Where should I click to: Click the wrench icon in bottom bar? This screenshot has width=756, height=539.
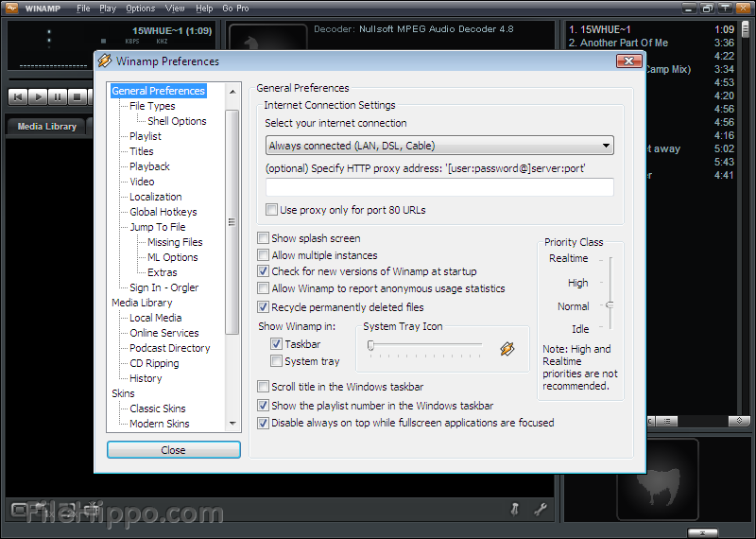click(541, 509)
